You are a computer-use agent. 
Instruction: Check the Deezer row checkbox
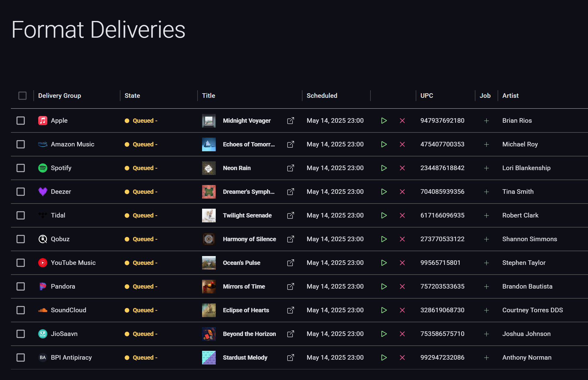click(x=21, y=192)
